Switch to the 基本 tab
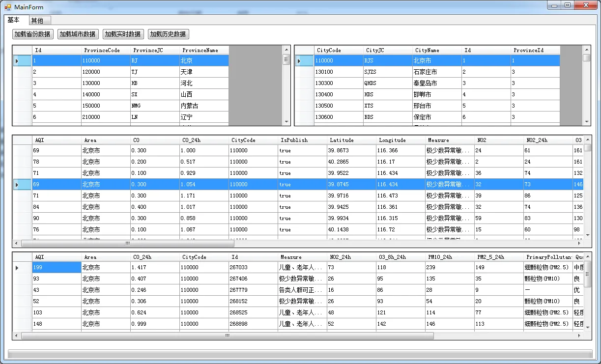Viewport: 601px width, 364px height. pyautogui.click(x=14, y=20)
